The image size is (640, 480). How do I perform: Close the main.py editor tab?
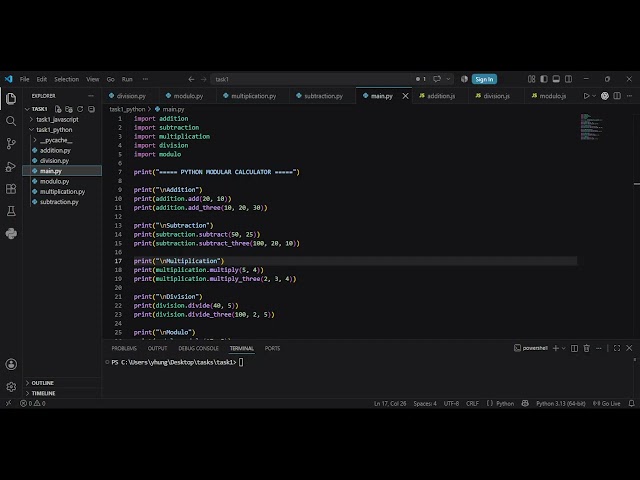(x=405, y=96)
